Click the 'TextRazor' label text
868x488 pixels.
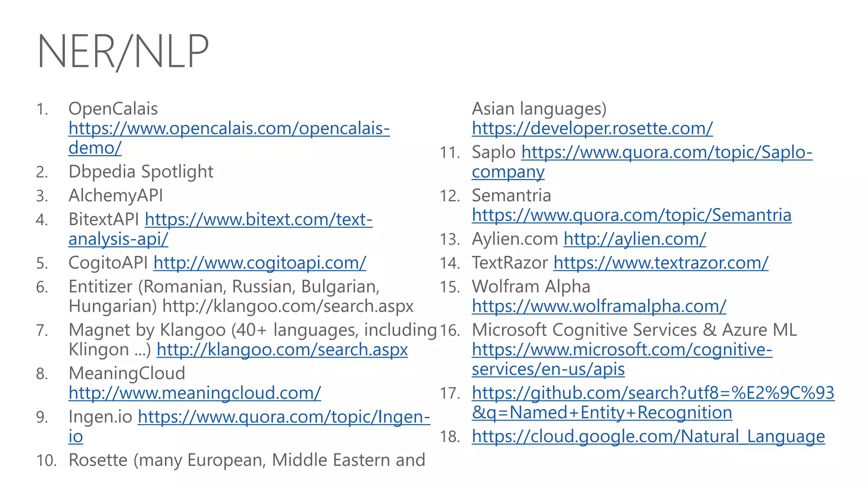pyautogui.click(x=510, y=263)
